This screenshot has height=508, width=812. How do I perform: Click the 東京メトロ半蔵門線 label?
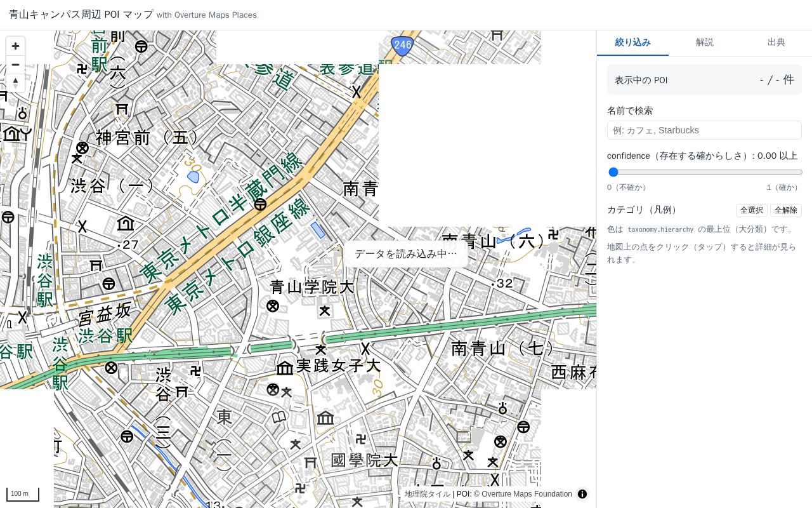click(222, 218)
